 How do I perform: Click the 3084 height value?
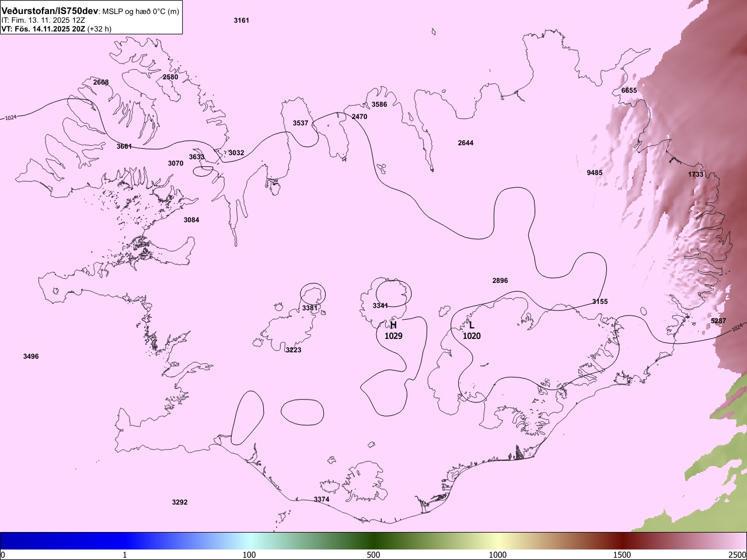(x=191, y=220)
